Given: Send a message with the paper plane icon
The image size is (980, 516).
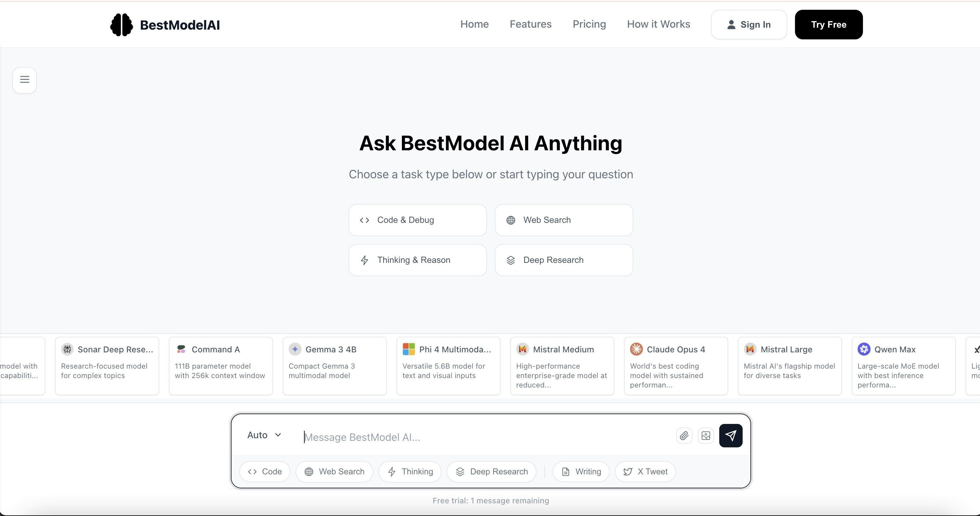Looking at the screenshot, I should pyautogui.click(x=730, y=435).
